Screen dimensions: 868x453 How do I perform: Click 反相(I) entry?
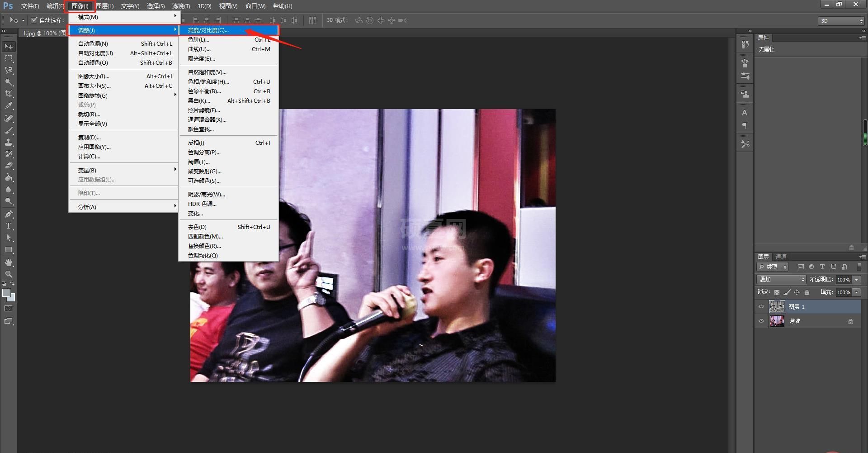click(229, 143)
